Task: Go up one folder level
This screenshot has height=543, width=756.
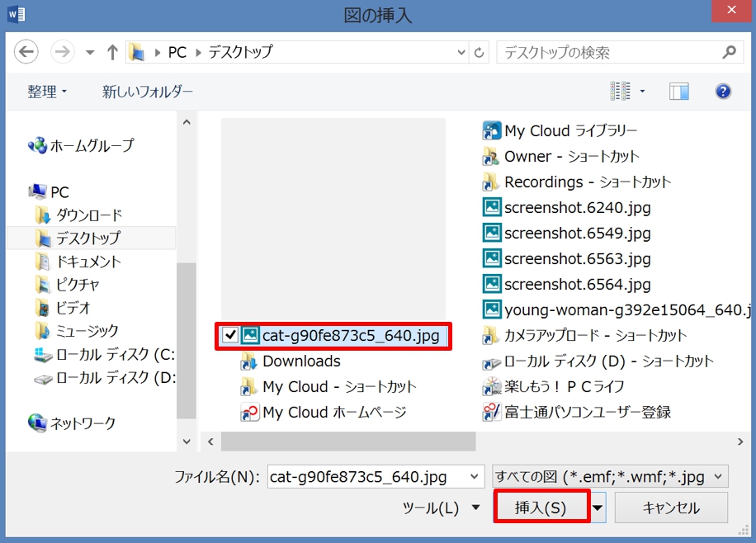Action: click(x=112, y=52)
